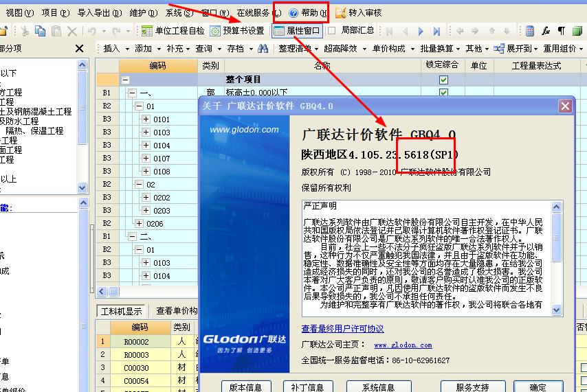Click the green 3D cube icon
587x392 pixels.
[577, 31]
